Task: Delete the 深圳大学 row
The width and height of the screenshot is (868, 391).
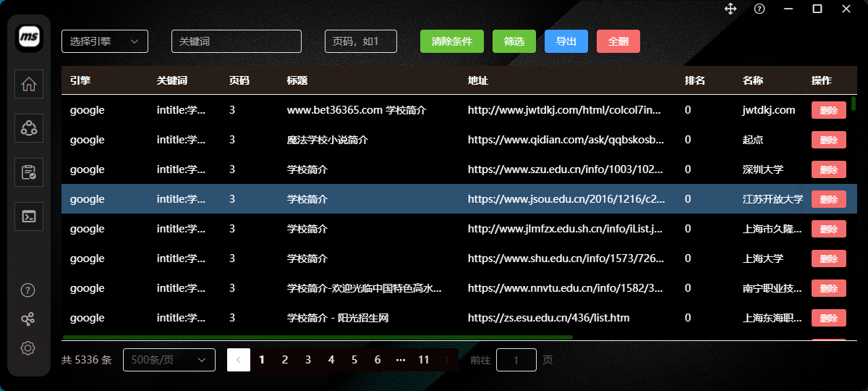Action: pos(828,169)
